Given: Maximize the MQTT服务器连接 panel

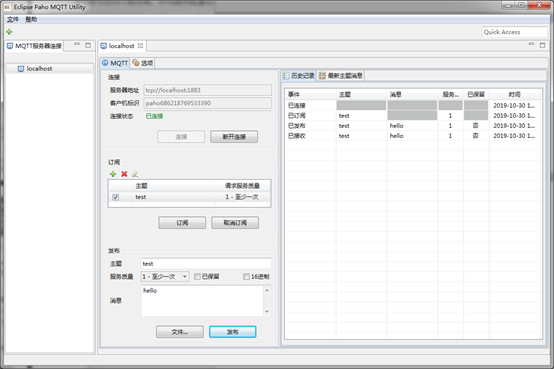Looking at the screenshot, I should [x=88, y=45].
